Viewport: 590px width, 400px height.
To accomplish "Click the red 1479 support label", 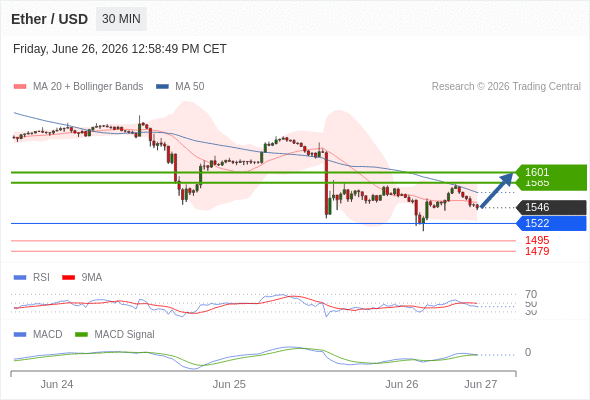I will click(x=537, y=251).
